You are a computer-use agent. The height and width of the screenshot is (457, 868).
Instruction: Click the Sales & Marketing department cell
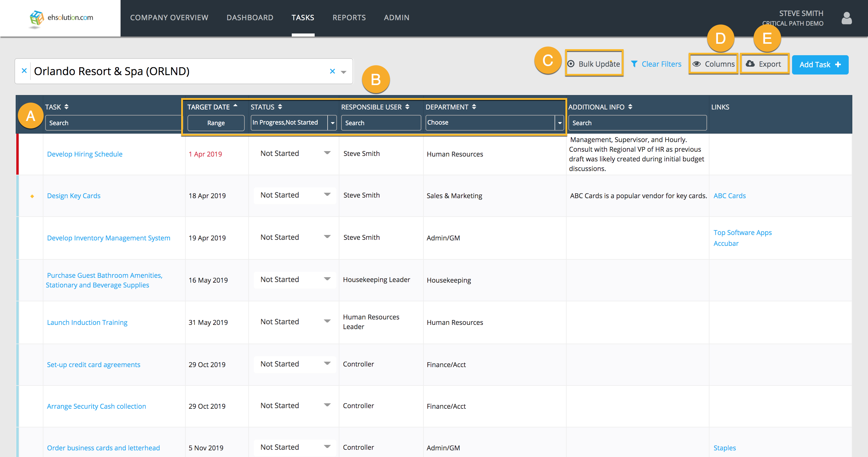pos(454,196)
